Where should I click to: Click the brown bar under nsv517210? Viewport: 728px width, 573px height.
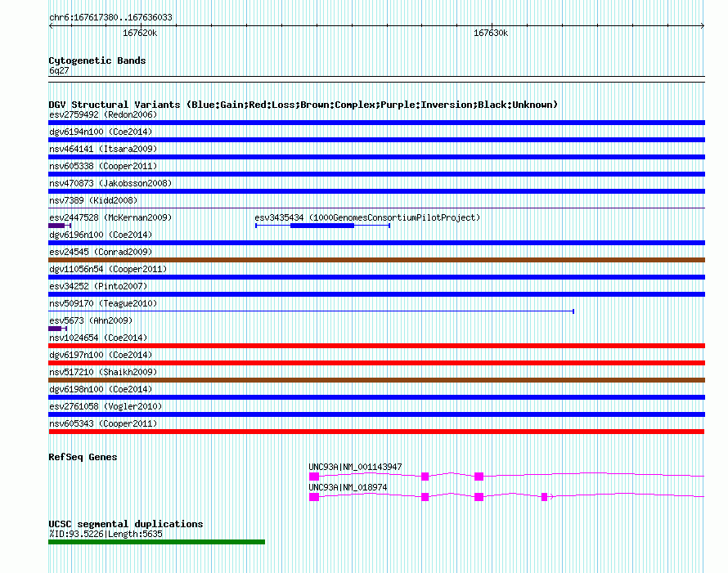(x=376, y=380)
